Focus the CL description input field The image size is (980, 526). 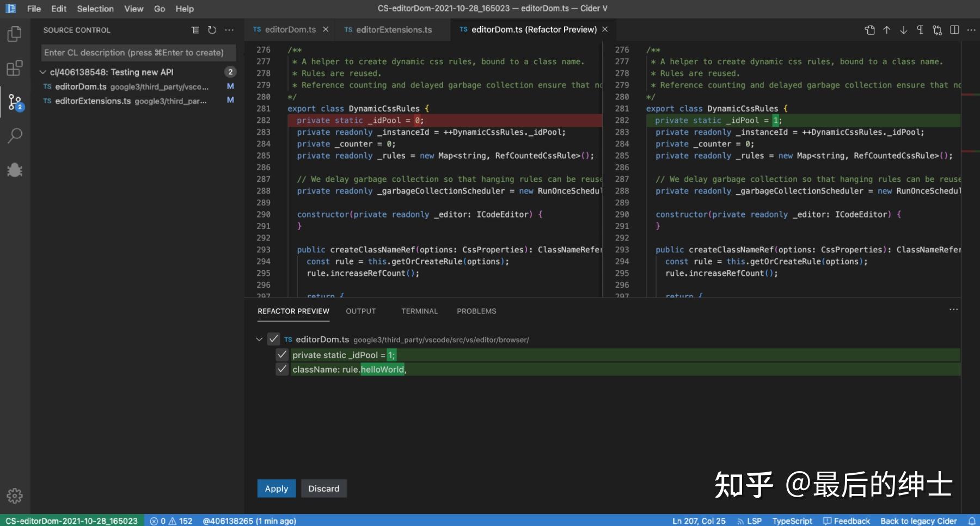[x=138, y=53]
